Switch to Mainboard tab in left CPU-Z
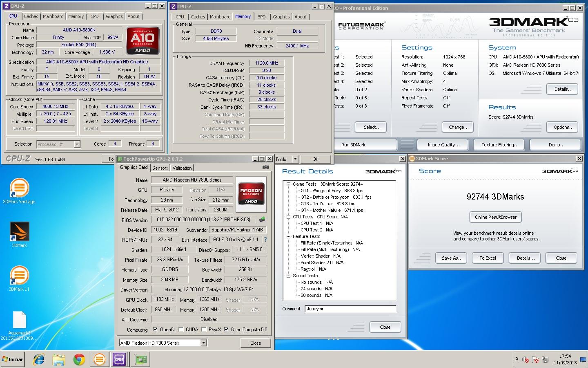 click(53, 16)
